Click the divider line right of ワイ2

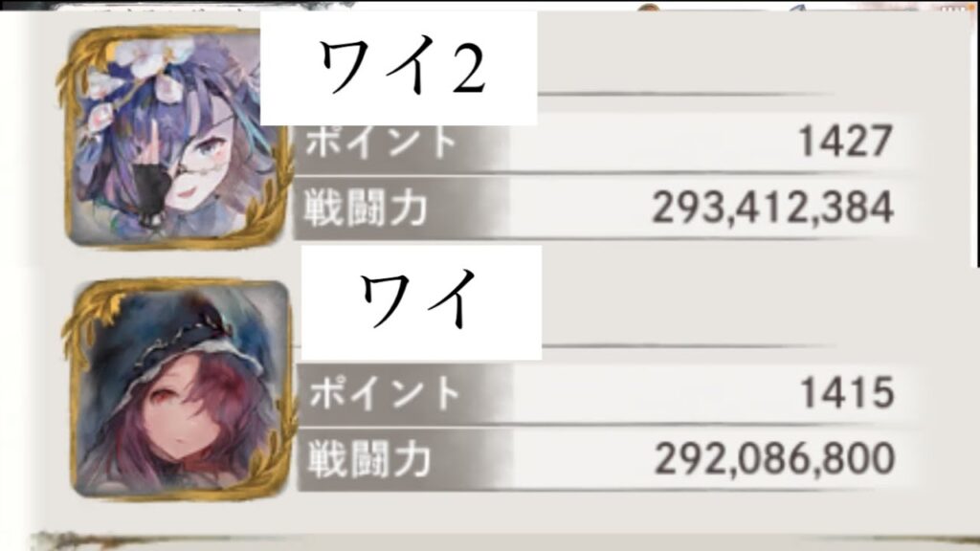click(684, 95)
